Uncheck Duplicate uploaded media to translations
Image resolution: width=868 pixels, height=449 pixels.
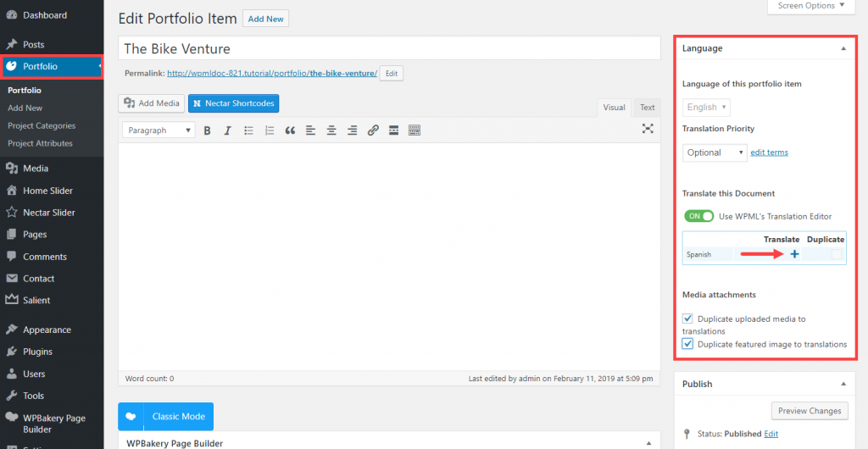coord(687,319)
